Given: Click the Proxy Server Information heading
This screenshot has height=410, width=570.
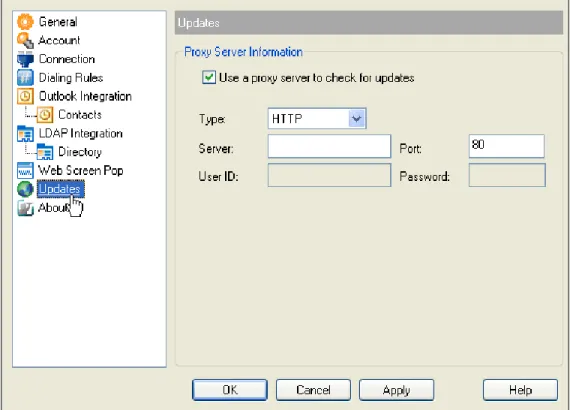Looking at the screenshot, I should [243, 52].
